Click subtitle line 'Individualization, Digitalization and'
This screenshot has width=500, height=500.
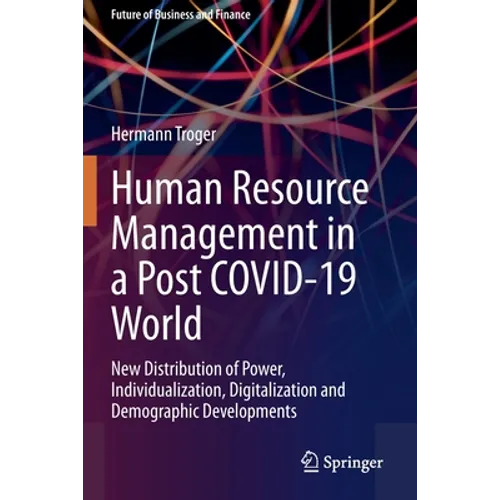coord(228,390)
